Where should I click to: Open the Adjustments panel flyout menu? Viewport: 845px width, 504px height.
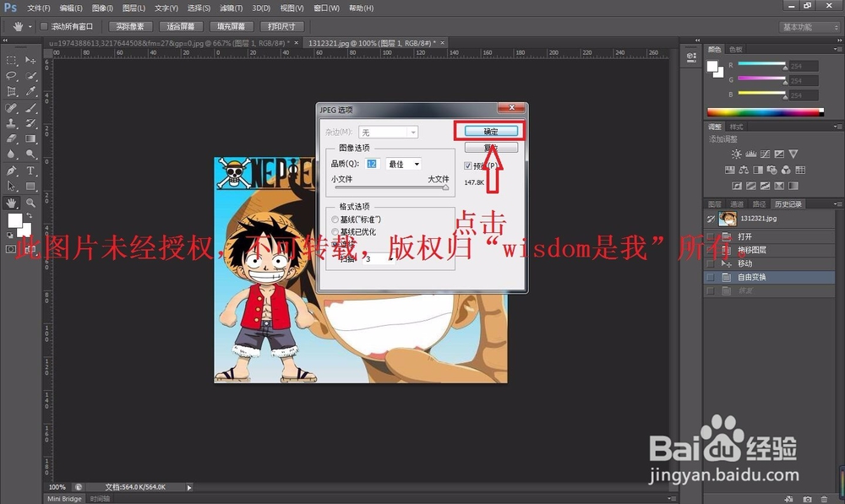pos(837,127)
